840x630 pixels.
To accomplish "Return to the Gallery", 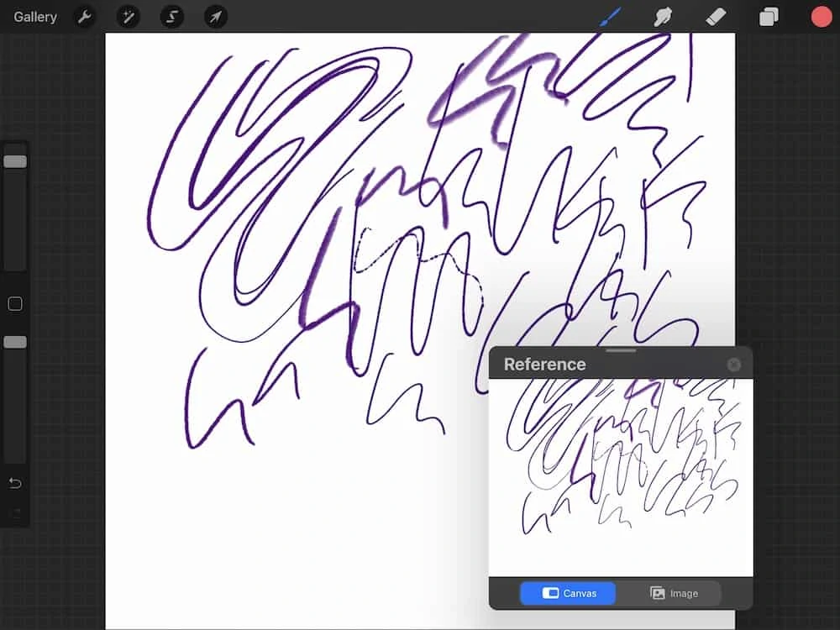I will click(34, 17).
